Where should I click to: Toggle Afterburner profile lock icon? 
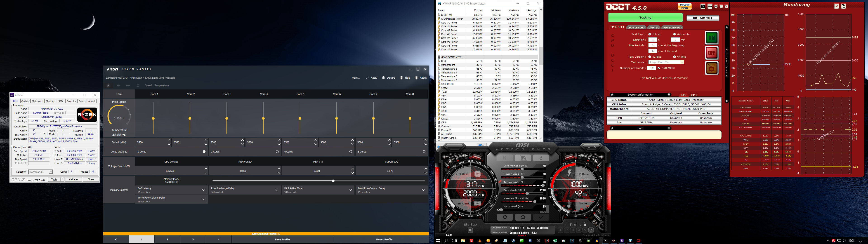tap(585, 224)
